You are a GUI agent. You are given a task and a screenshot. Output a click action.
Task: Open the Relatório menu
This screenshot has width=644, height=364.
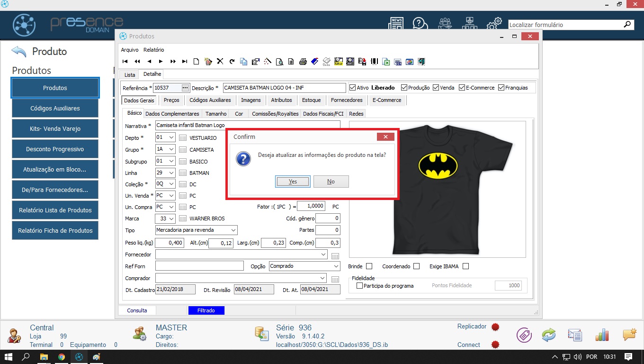(x=153, y=50)
